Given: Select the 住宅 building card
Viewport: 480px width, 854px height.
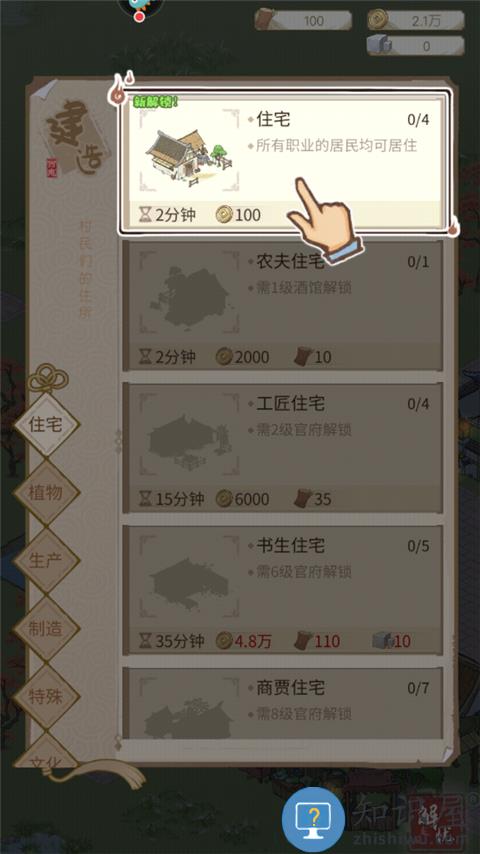Looking at the screenshot, I should click(285, 162).
